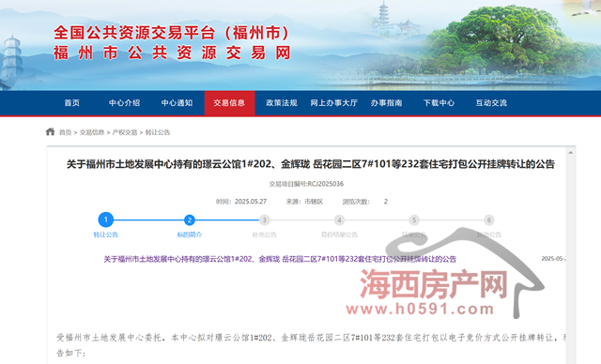Click the 转让公告 step label
The height and width of the screenshot is (364, 601).
(x=106, y=235)
